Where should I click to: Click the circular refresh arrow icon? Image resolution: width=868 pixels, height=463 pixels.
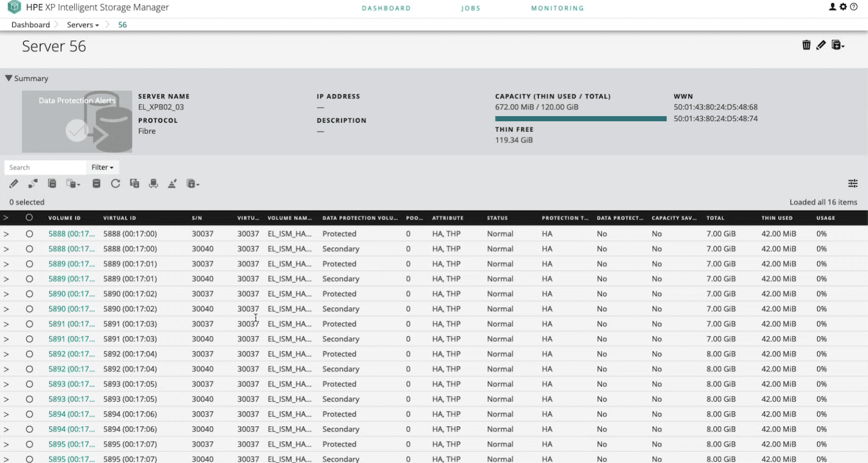116,183
